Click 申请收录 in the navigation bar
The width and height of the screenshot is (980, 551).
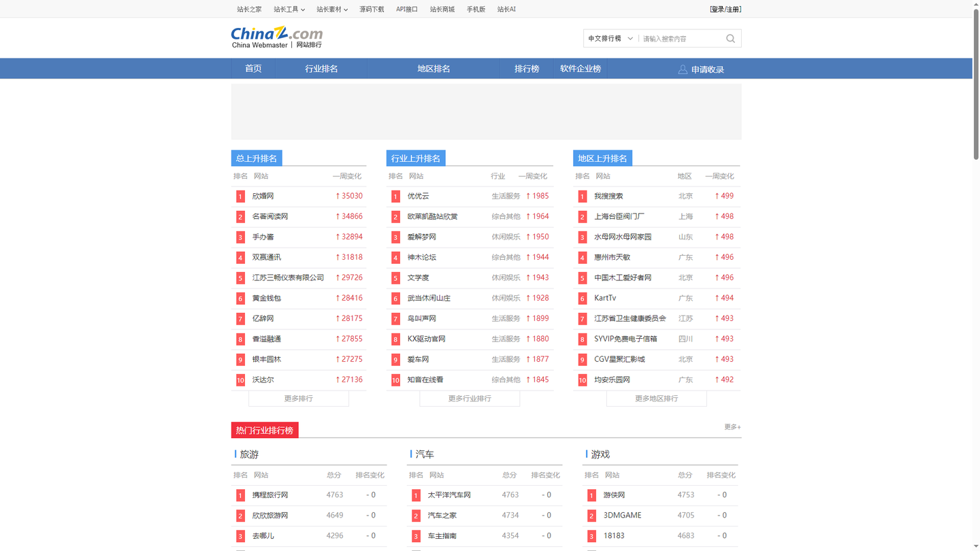(708, 69)
